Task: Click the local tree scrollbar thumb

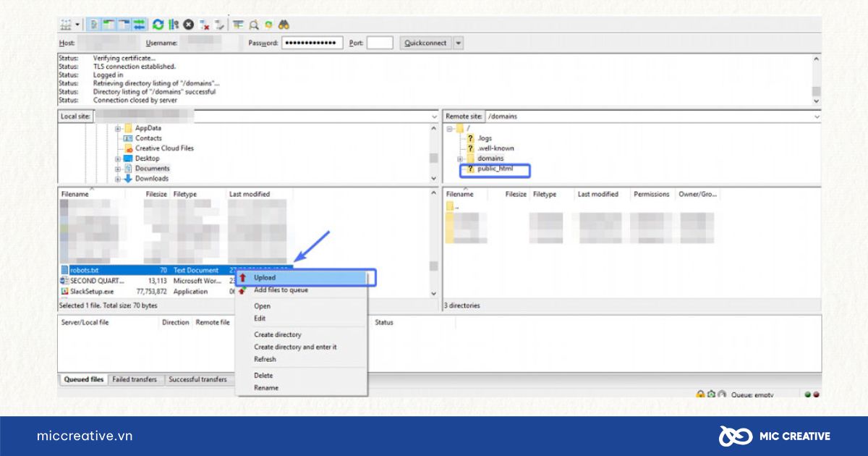Action: point(434,158)
